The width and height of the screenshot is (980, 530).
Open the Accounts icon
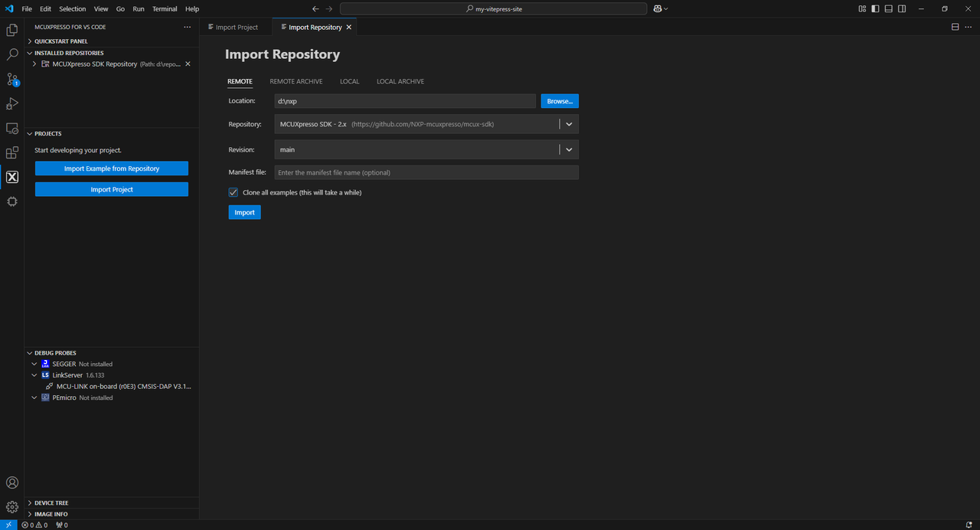(x=12, y=483)
